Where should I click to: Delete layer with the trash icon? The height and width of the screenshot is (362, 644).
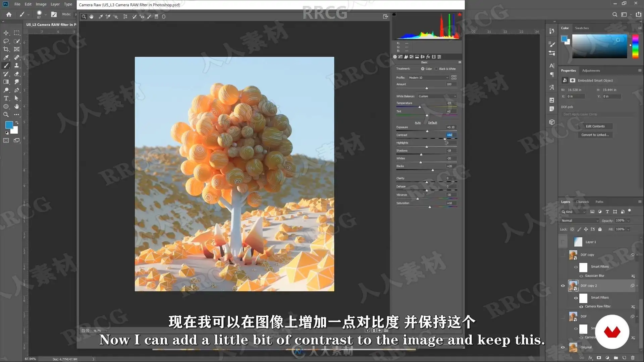tap(633, 358)
